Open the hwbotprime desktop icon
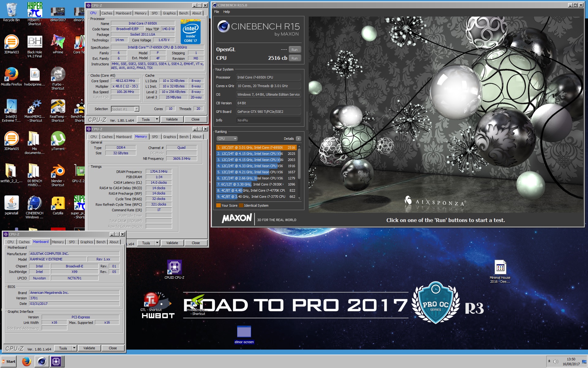588x368 pixels. click(x=35, y=76)
